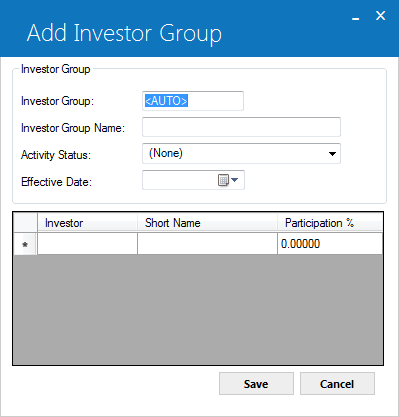The height and width of the screenshot is (417, 399).
Task: Click the empty Short Name cell
Action: pyautogui.click(x=207, y=244)
